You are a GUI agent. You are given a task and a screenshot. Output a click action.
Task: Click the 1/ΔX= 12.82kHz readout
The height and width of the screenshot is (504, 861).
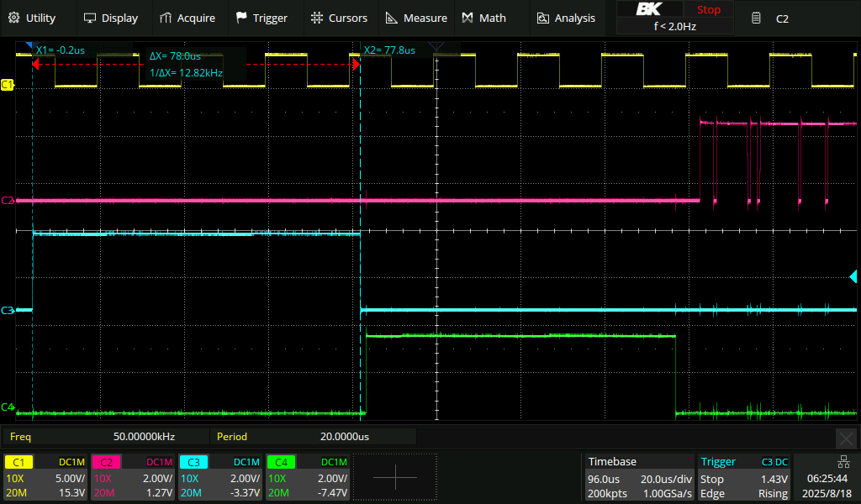[x=186, y=72]
